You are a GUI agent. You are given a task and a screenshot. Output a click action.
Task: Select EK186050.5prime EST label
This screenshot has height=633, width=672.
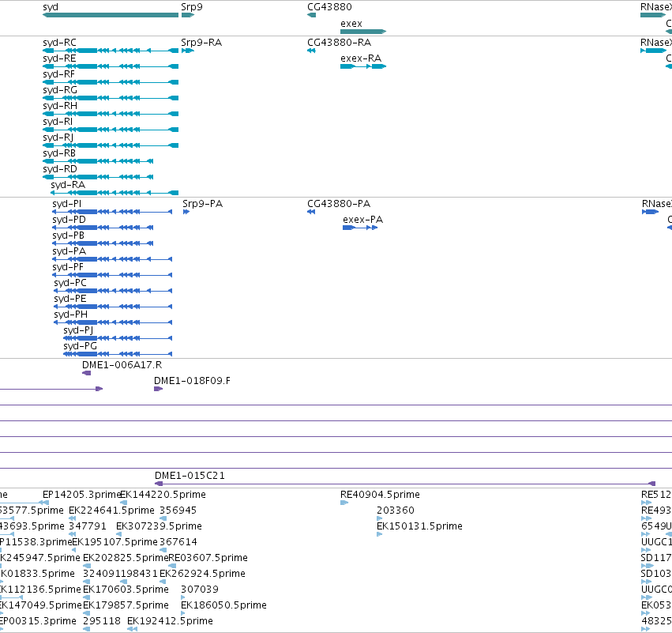(223, 605)
